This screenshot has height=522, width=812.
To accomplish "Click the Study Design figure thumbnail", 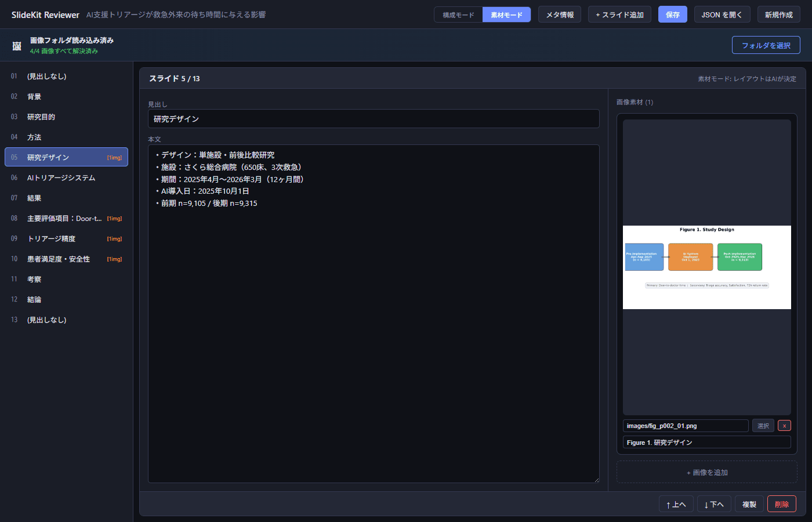I will tap(706, 267).
